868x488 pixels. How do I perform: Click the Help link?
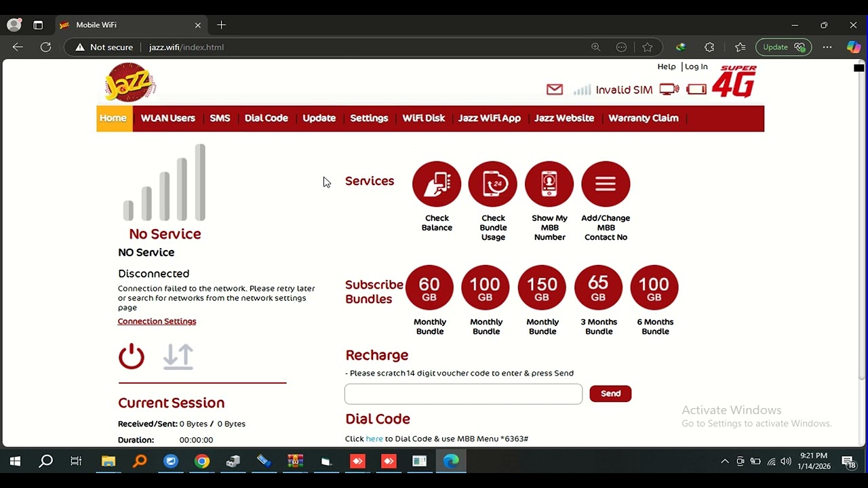[667, 66]
